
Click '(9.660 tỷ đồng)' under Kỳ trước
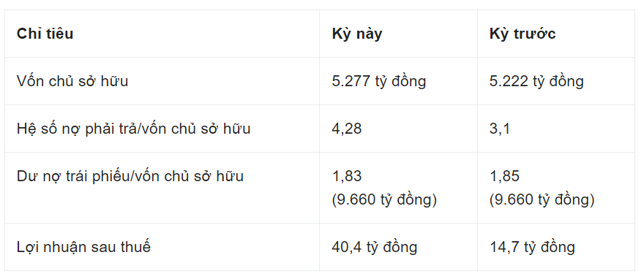(542, 199)
